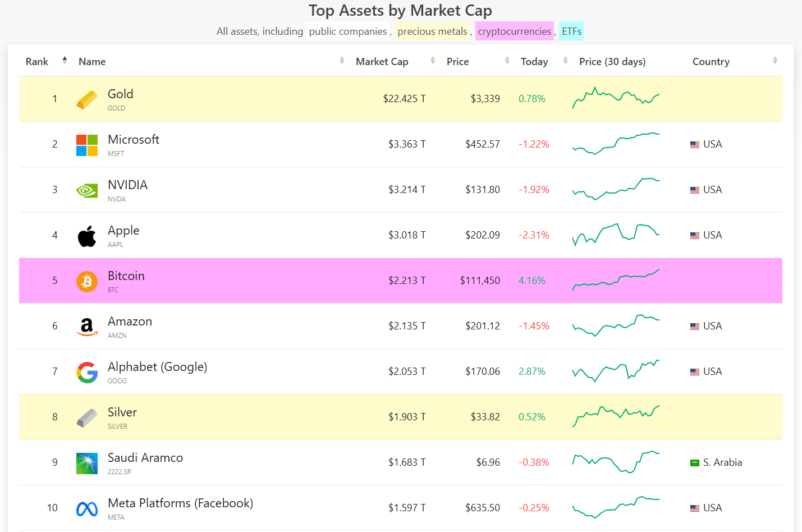802x532 pixels.
Task: Open the Gold asset page
Action: tap(121, 94)
